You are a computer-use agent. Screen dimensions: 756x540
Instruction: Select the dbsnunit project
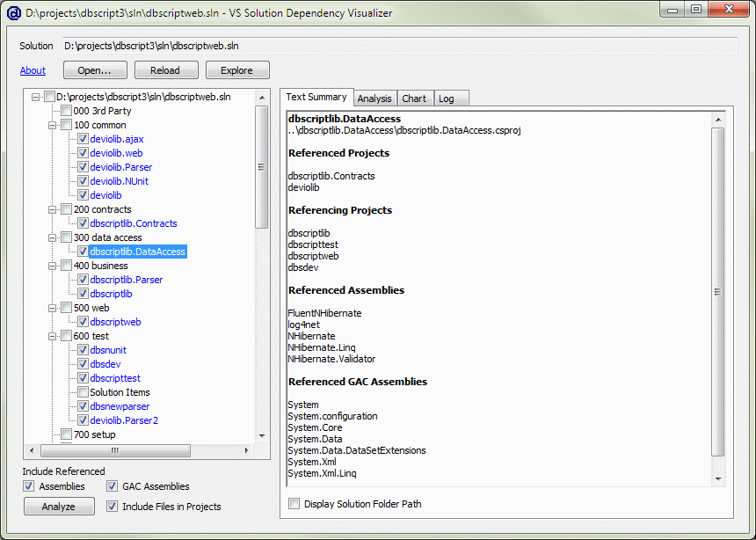[x=108, y=350]
